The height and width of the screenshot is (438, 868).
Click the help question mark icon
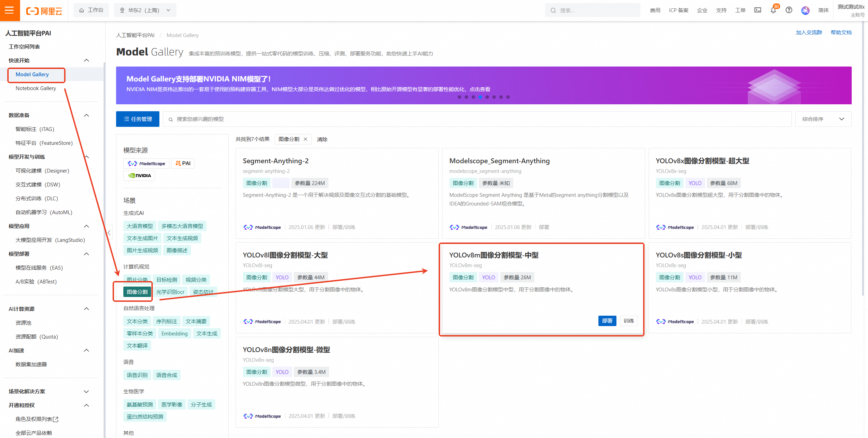pyautogui.click(x=789, y=10)
